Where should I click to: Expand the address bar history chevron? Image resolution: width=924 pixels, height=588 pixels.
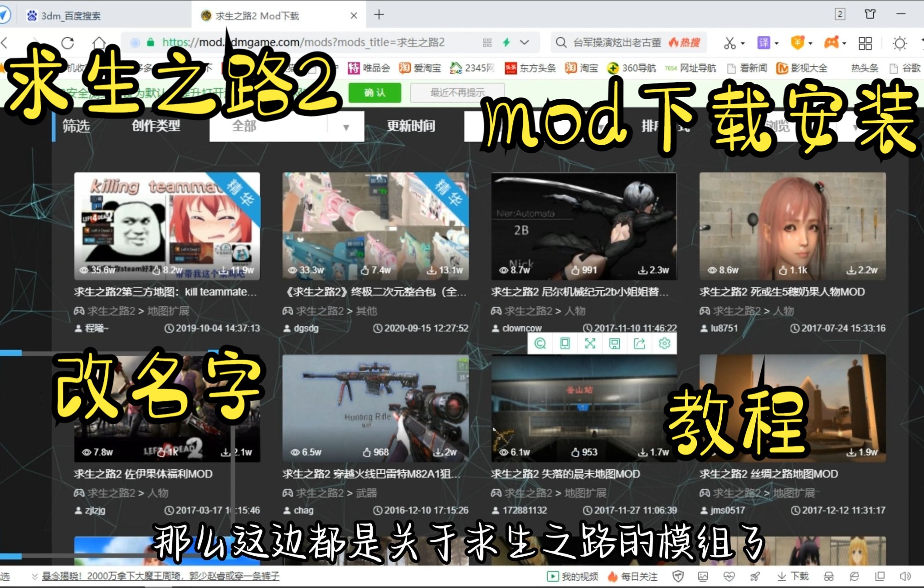[x=525, y=43]
